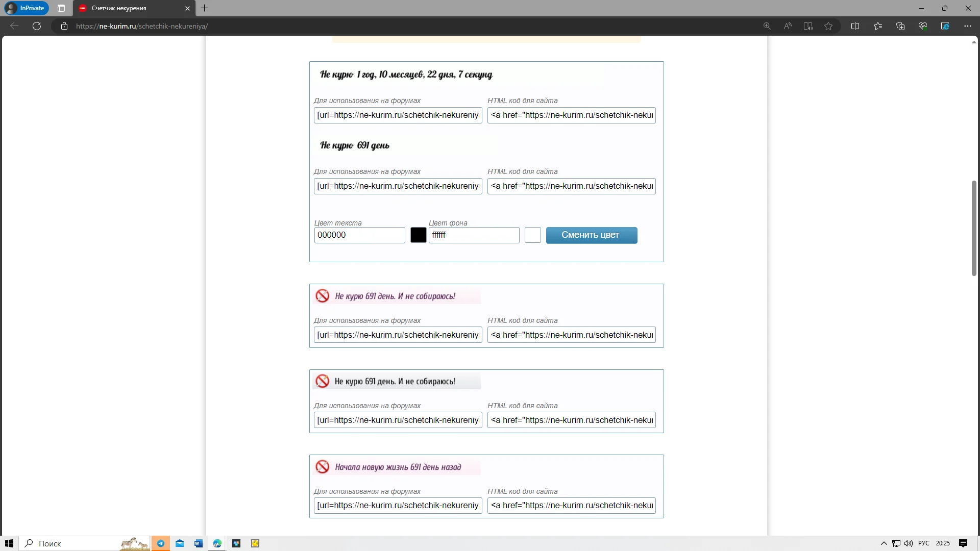
Task: Open Favorites list icon in toolbar
Action: click(878, 26)
